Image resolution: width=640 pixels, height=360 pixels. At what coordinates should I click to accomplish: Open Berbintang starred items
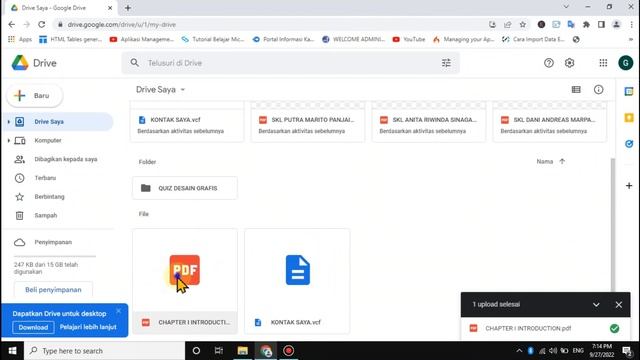point(49,197)
